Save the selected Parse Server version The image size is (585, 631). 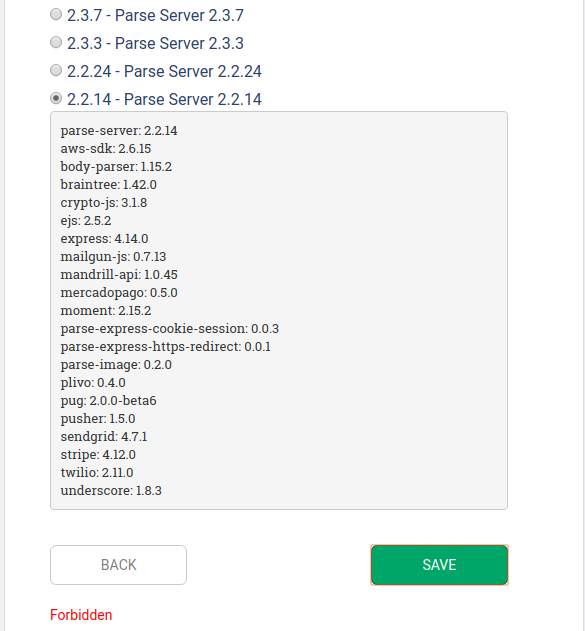click(439, 565)
